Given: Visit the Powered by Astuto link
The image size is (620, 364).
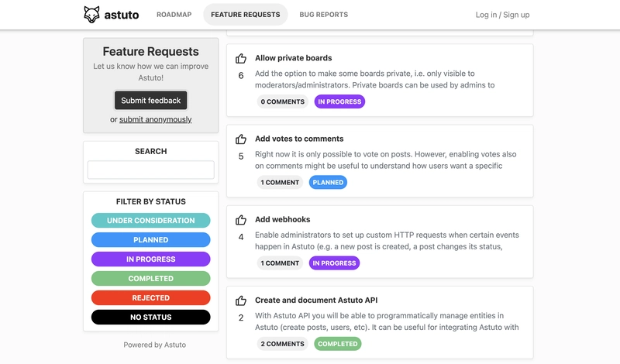Looking at the screenshot, I should [154, 345].
